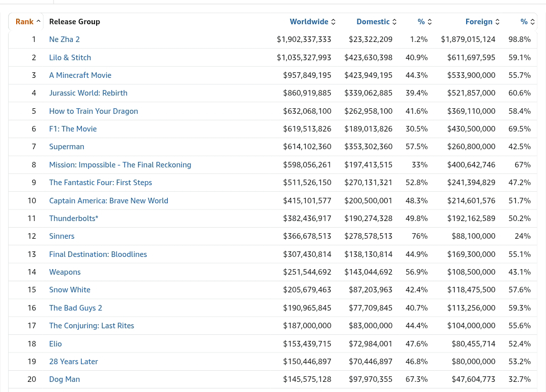546x392 pixels.
Task: Open the Sinners movie page
Action: pos(62,236)
